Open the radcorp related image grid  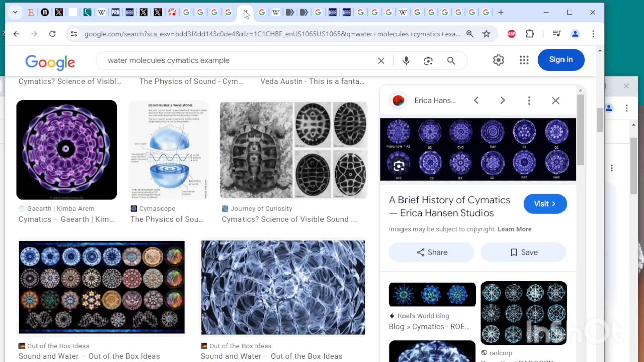tap(524, 313)
